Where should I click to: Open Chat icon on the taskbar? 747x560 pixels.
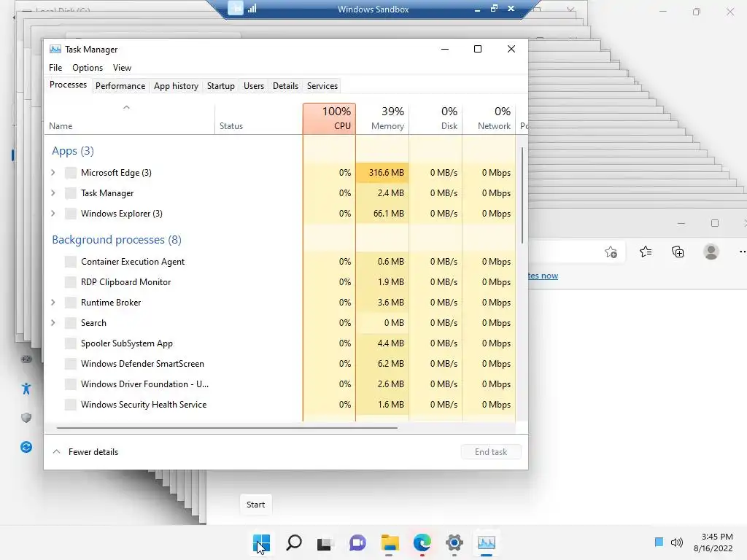point(357,542)
